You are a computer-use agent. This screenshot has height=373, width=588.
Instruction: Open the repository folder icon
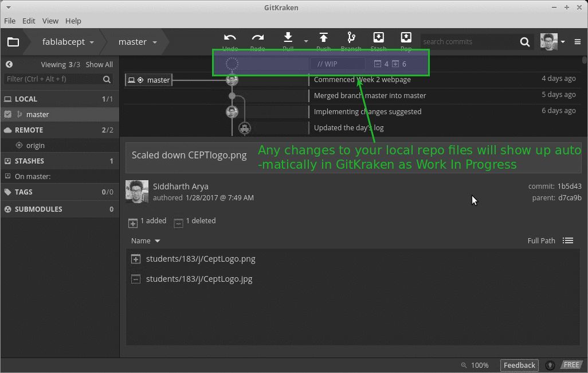point(13,42)
